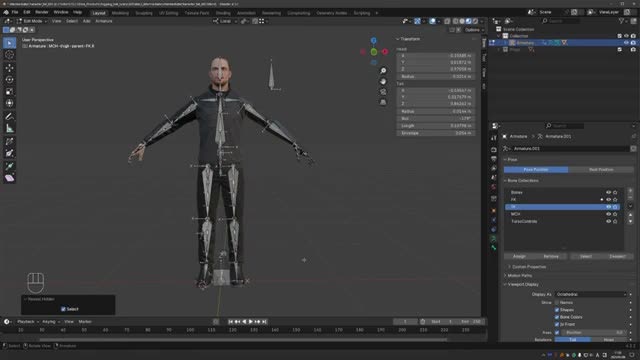
Task: Toggle the camera view icon
Action: click(383, 92)
